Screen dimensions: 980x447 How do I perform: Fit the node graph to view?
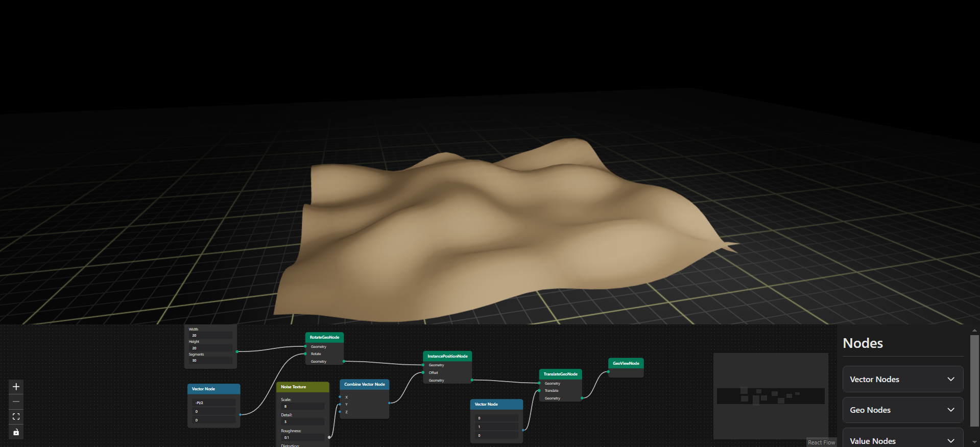coord(16,416)
